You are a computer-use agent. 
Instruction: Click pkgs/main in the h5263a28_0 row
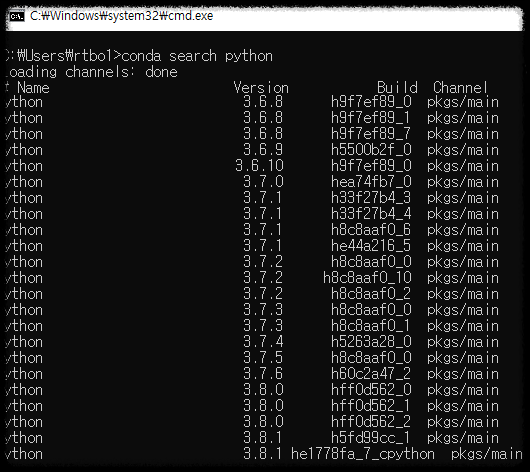pos(463,342)
